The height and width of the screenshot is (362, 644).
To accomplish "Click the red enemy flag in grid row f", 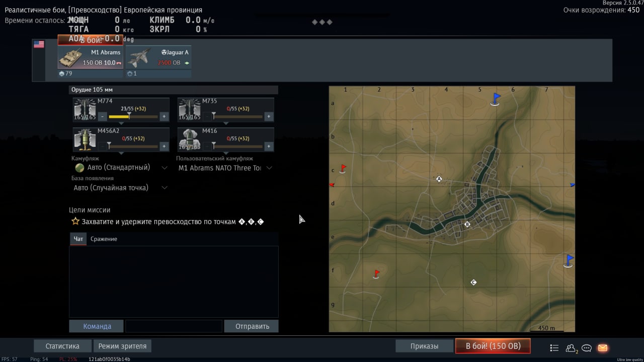I will tap(376, 274).
